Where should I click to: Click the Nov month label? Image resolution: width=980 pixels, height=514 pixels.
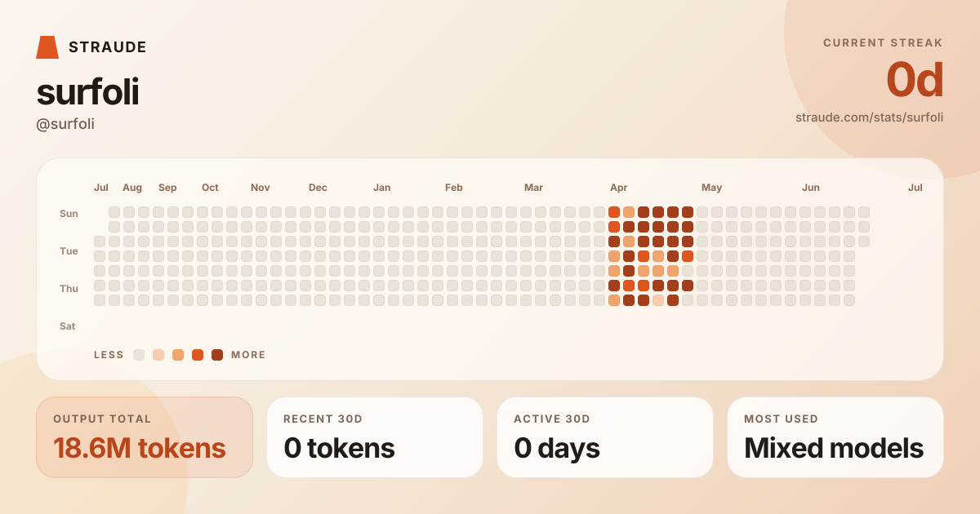click(261, 188)
